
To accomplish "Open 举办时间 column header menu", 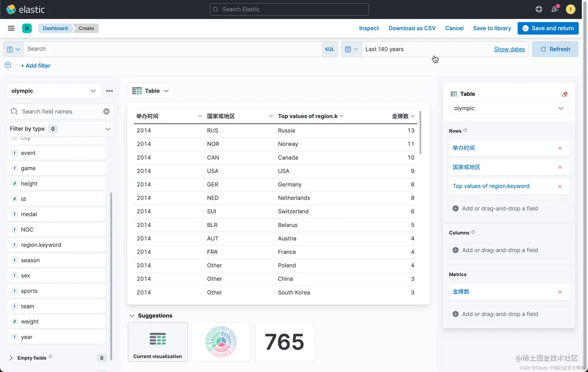I will 200,116.
